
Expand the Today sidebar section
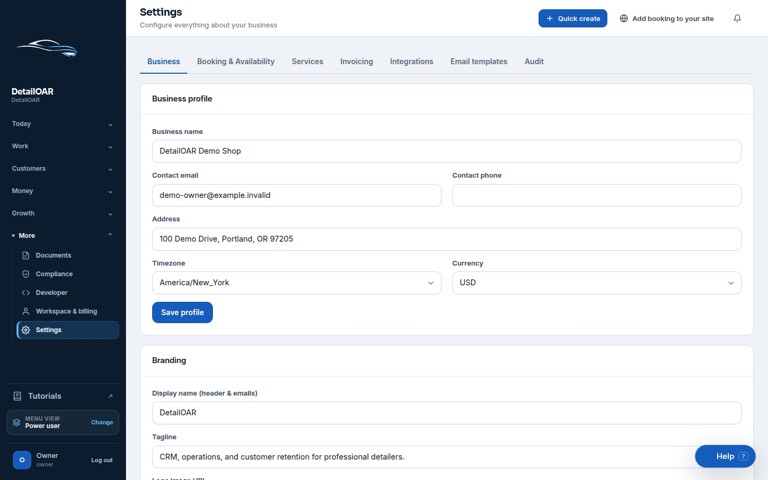62,124
